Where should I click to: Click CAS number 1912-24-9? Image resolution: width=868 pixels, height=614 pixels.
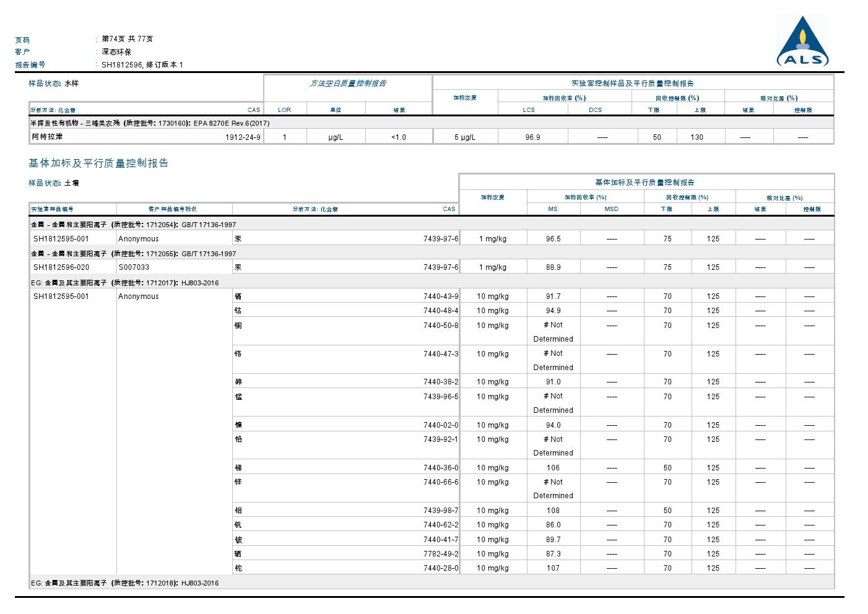tap(243, 137)
